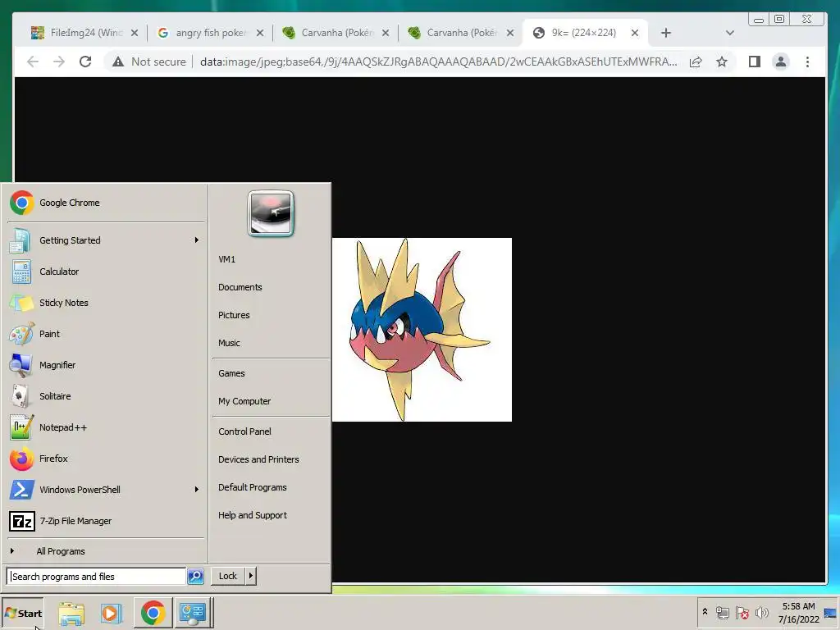The image size is (840, 630).
Task: Open the Getting Started icon
Action: point(21,240)
